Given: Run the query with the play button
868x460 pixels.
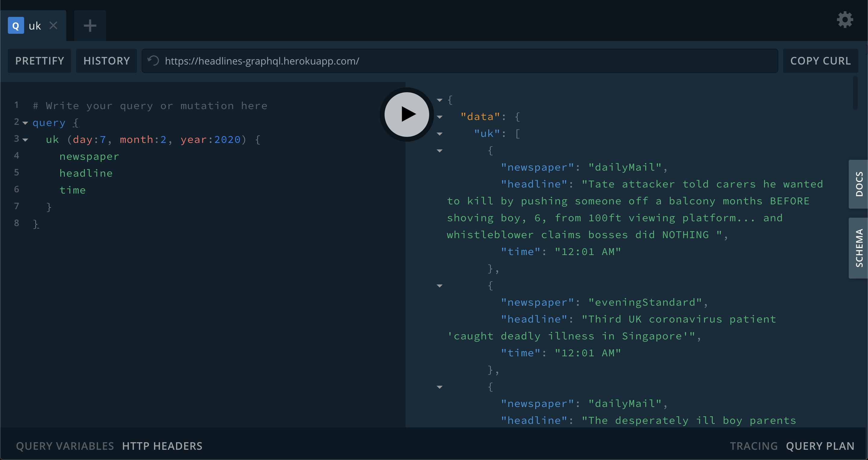Looking at the screenshot, I should (407, 114).
